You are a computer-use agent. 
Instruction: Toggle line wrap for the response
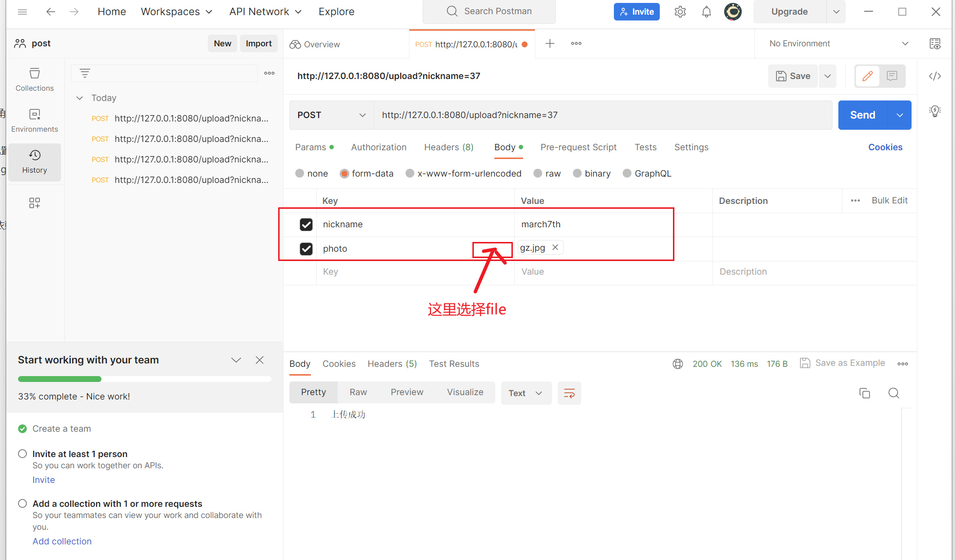click(x=569, y=393)
